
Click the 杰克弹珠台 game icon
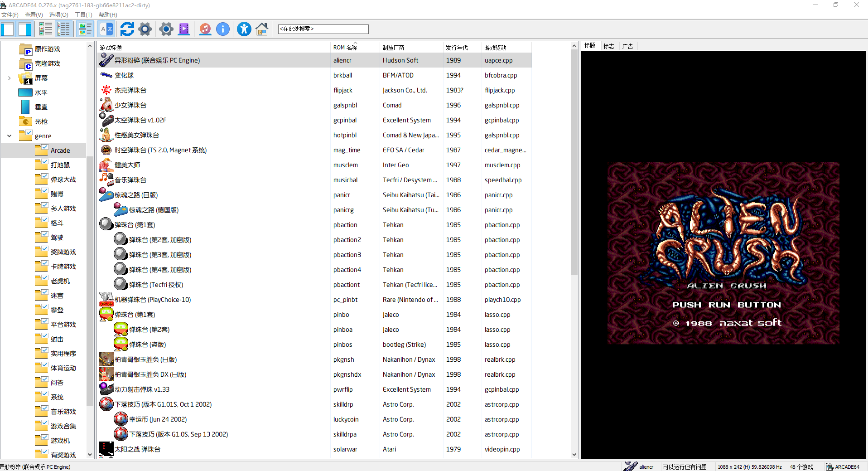(x=106, y=90)
